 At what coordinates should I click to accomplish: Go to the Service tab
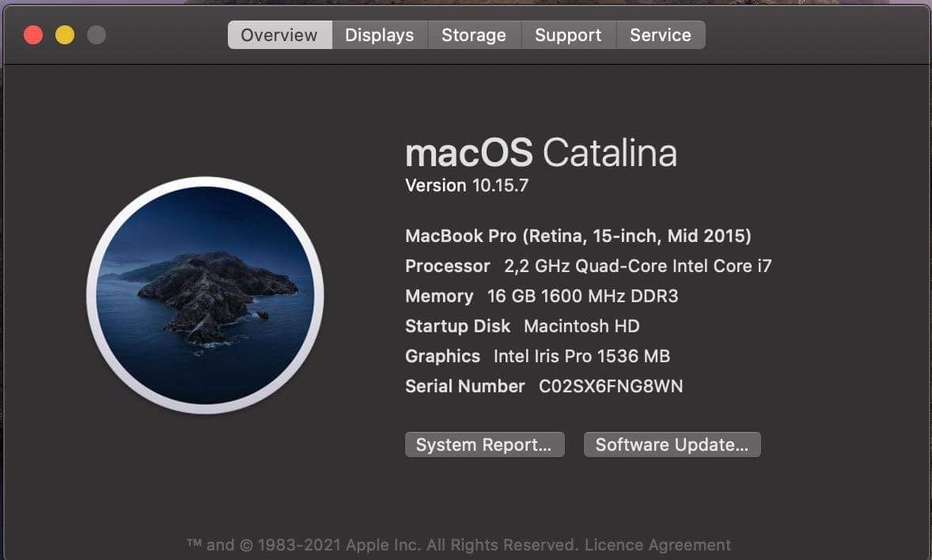661,35
